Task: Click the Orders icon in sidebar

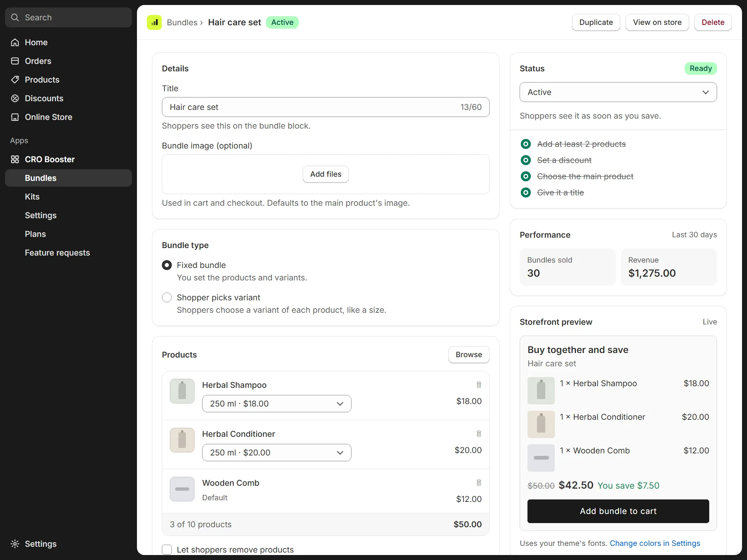Action: [x=15, y=61]
